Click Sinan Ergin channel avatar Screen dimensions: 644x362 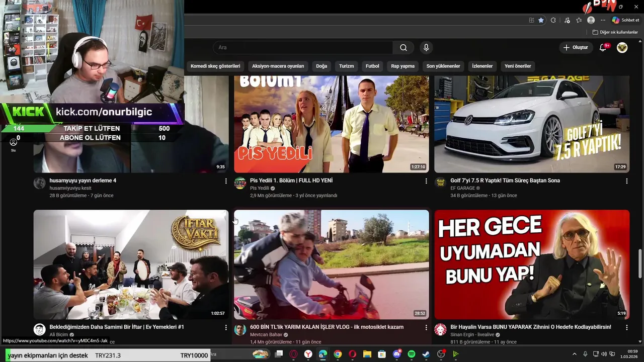click(x=440, y=329)
